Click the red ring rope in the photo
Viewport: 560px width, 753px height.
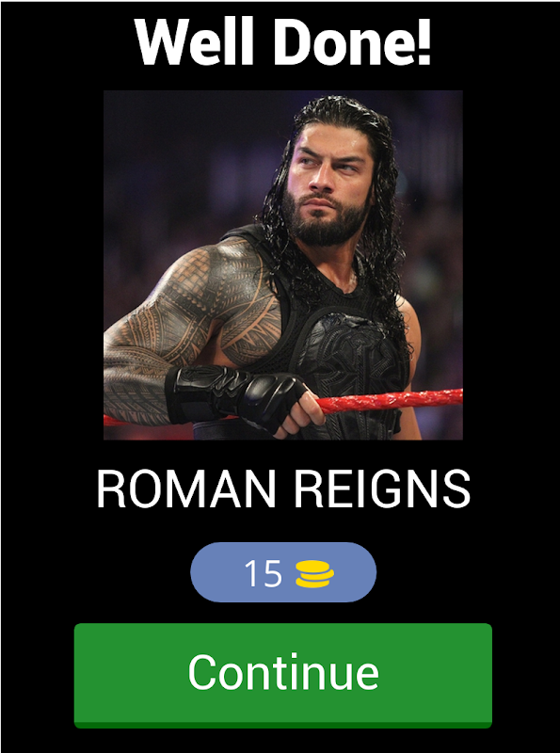coord(389,401)
